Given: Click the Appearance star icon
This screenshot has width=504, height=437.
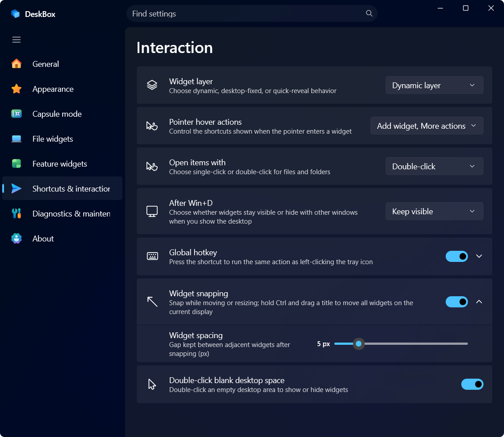Looking at the screenshot, I should pos(16,89).
